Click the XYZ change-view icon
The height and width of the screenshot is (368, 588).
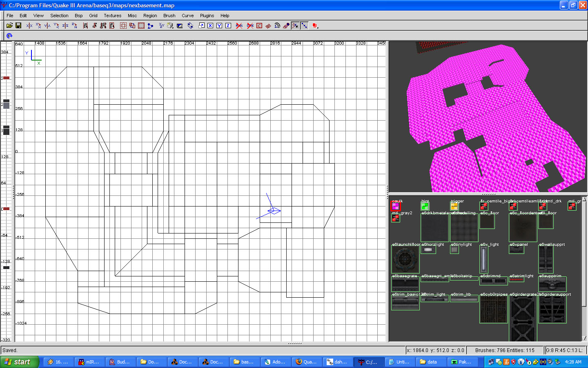(x=161, y=25)
